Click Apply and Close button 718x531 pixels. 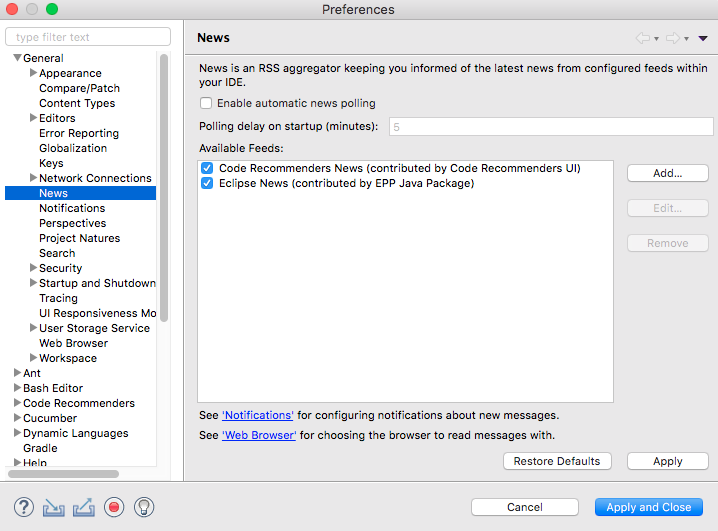coord(648,507)
